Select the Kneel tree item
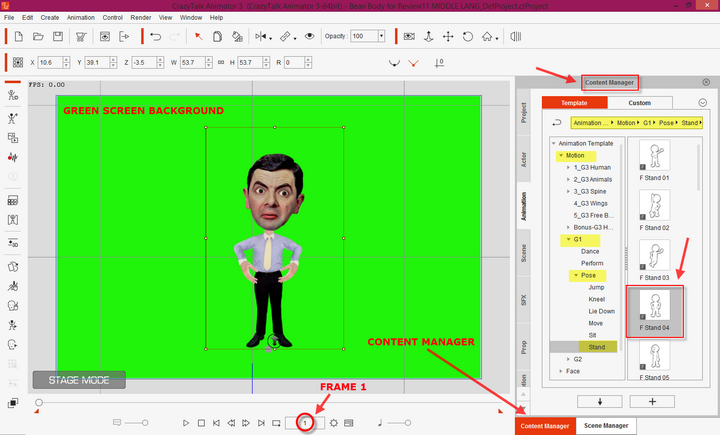The height and width of the screenshot is (435, 720). point(596,299)
